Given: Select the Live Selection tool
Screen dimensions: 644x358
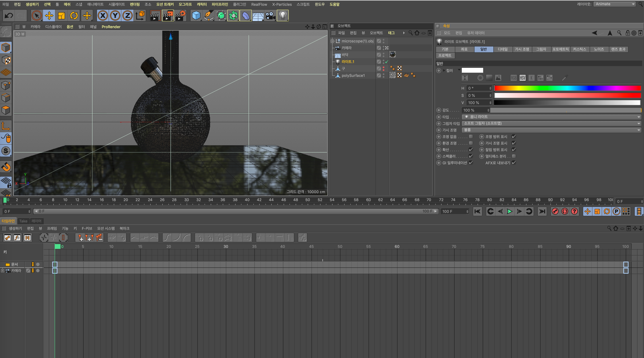Looking at the screenshot, I should pyautogui.click(x=36, y=15).
